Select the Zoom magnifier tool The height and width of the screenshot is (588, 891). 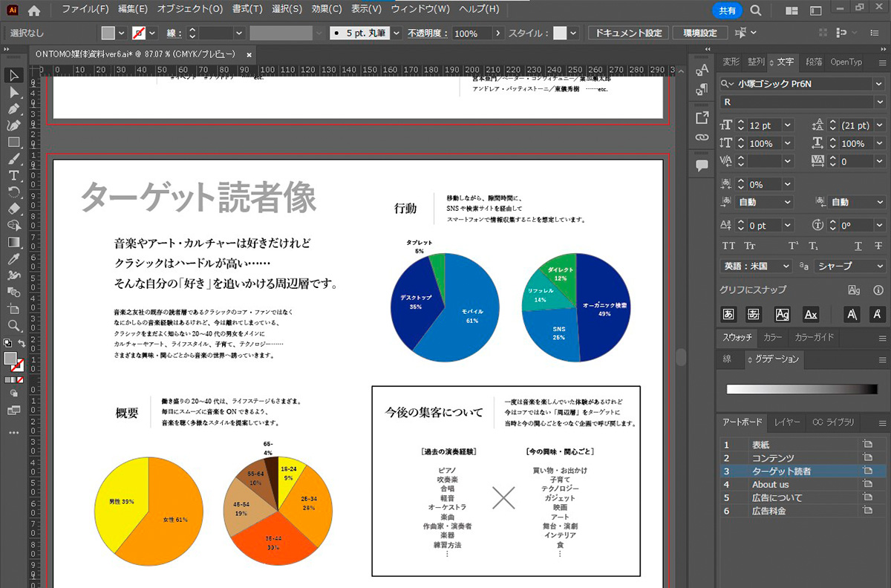[x=14, y=325]
